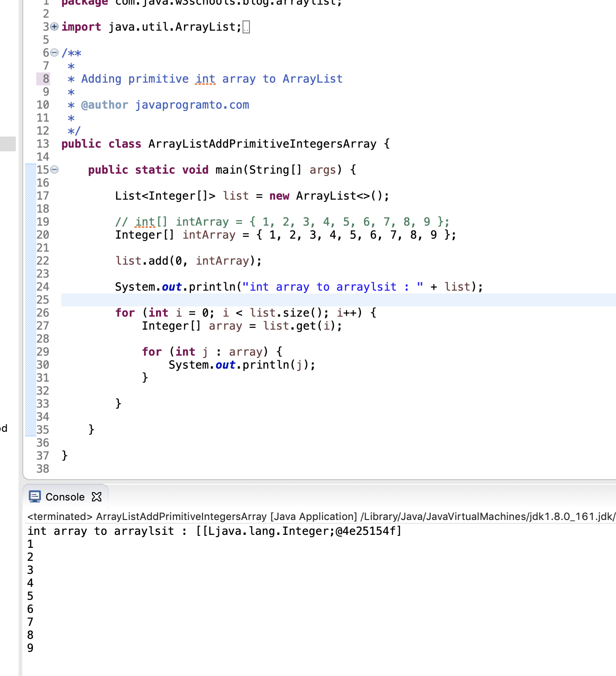
Task: Click the Console view monitor icon
Action: (x=34, y=497)
